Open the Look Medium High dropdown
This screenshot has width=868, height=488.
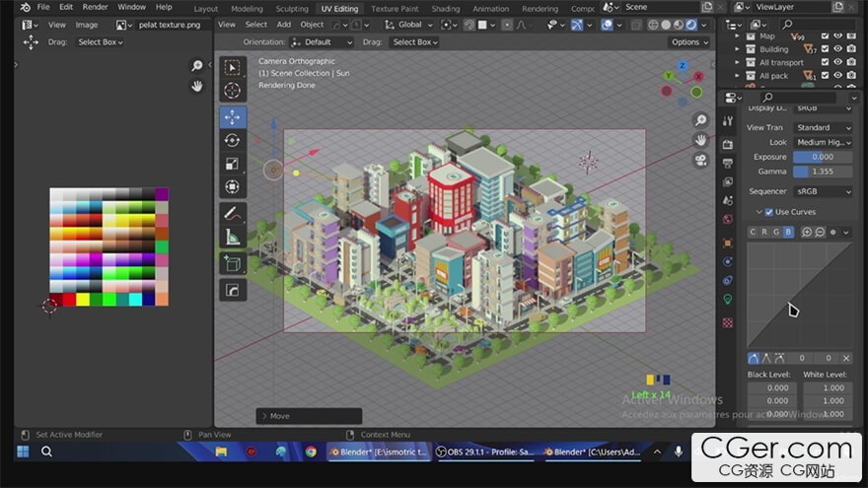coord(824,142)
